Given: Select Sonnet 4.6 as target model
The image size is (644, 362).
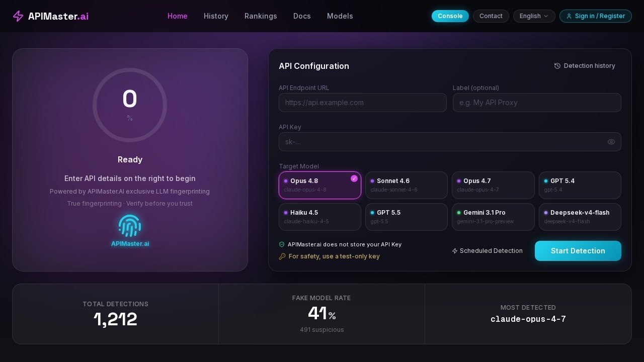Looking at the screenshot, I should [407, 185].
